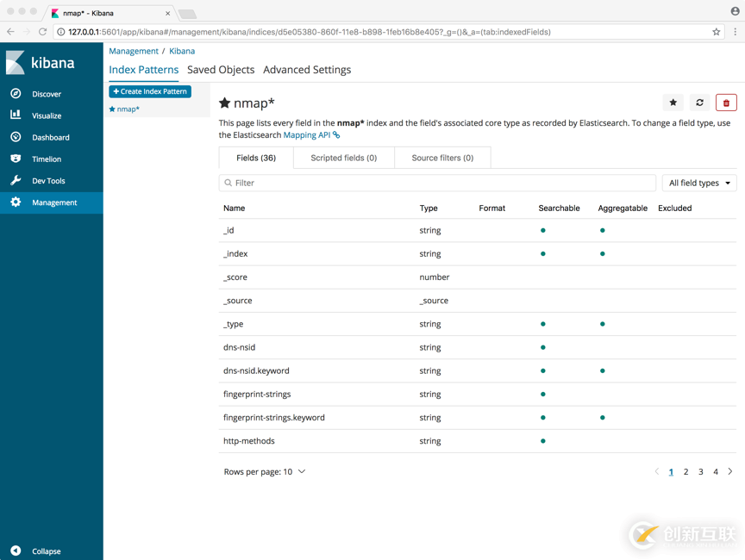
Task: Go to Dashboard in sidebar
Action: click(x=50, y=137)
